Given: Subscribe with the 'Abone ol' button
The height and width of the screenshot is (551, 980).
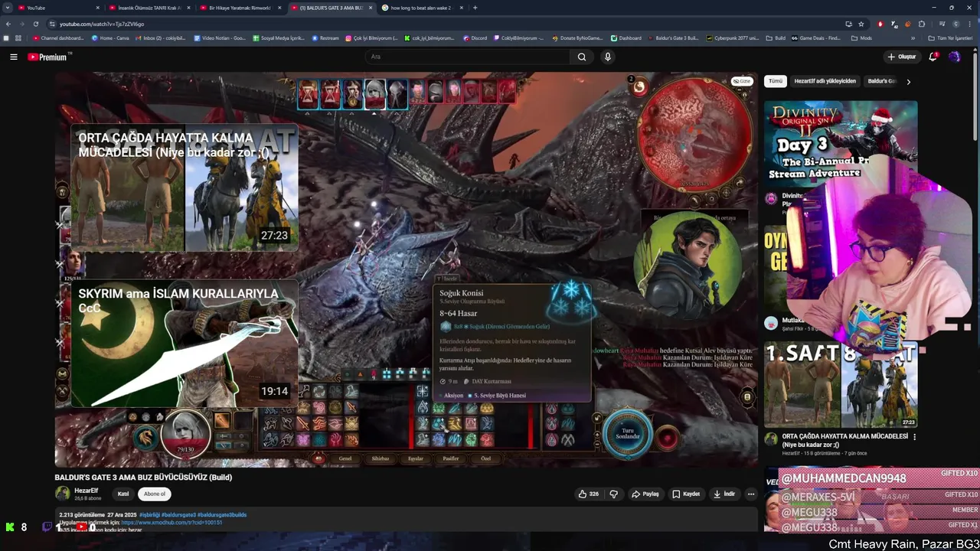Looking at the screenshot, I should [155, 494].
